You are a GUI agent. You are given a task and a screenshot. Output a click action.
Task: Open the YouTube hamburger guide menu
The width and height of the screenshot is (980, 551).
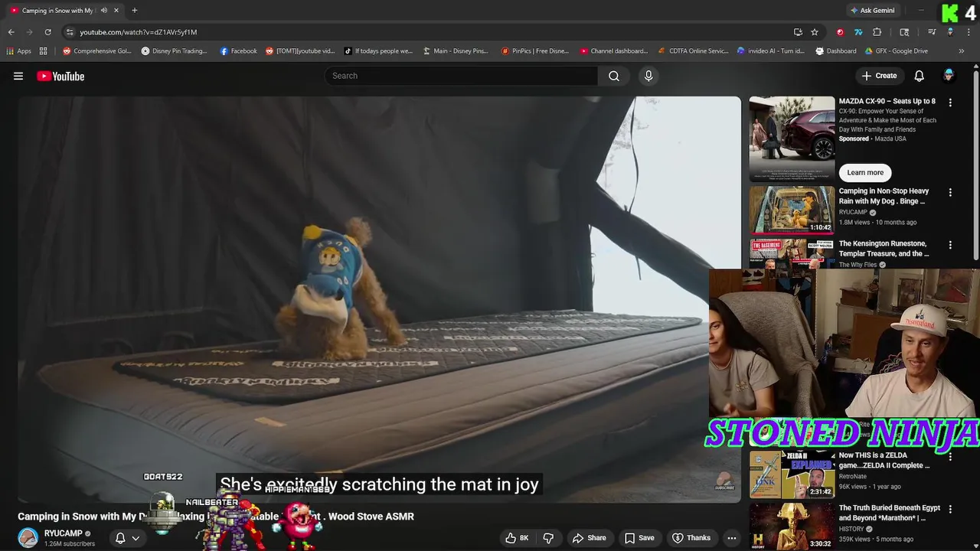18,76
